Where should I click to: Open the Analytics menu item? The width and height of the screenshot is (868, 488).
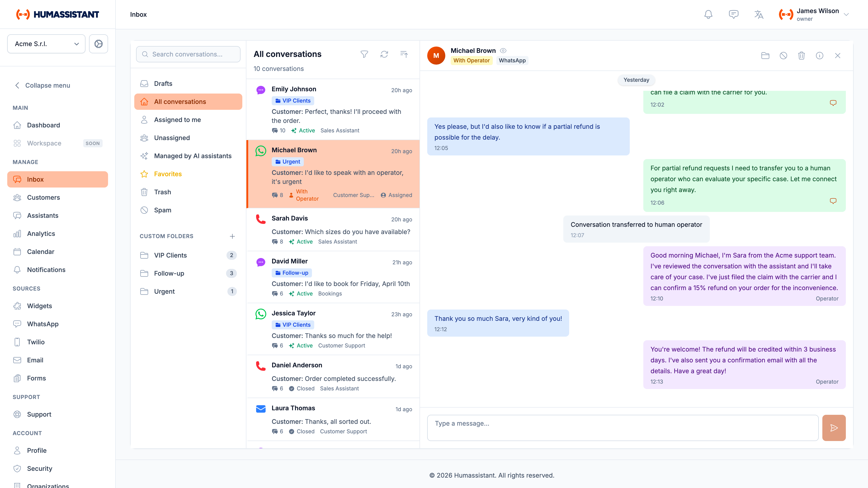click(41, 233)
